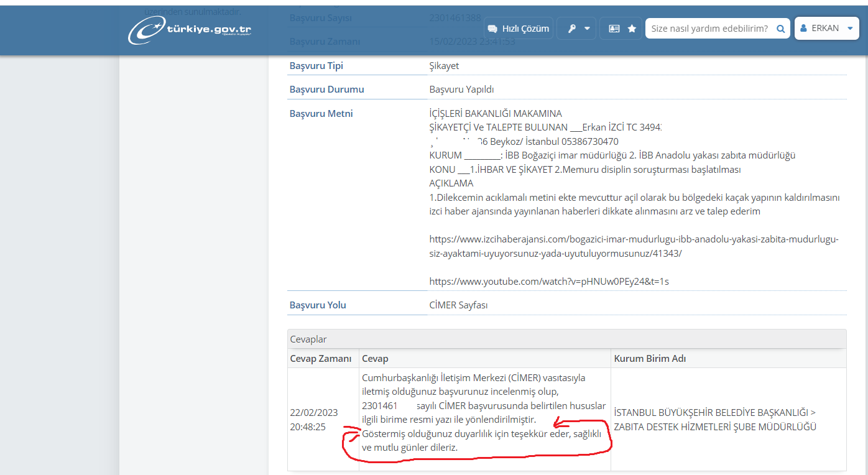
Task: Open the türkiye.gov.tr logo home link
Action: click(190, 30)
